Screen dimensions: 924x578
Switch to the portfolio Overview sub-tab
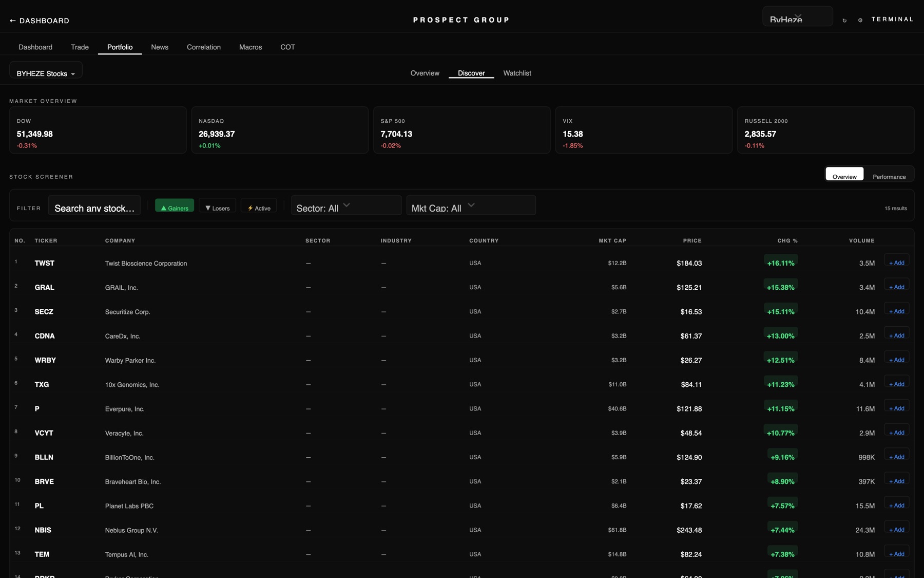pyautogui.click(x=425, y=73)
